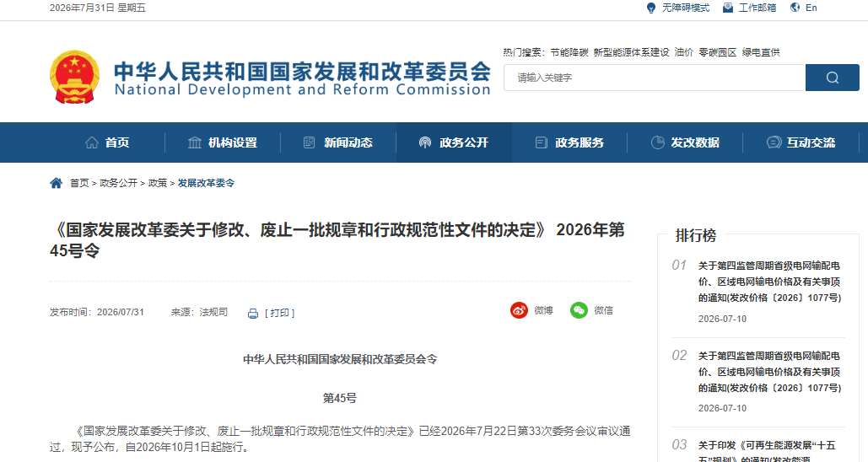
Task: Open ranking item 01 article link
Action: click(x=769, y=282)
